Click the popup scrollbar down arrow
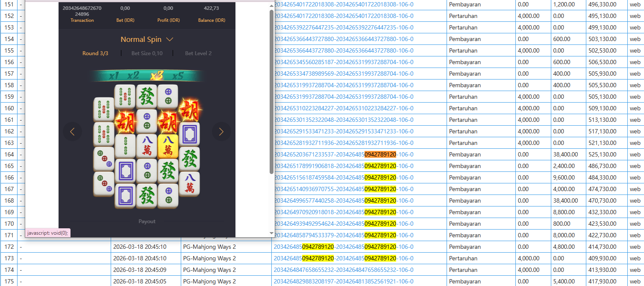 point(271,233)
